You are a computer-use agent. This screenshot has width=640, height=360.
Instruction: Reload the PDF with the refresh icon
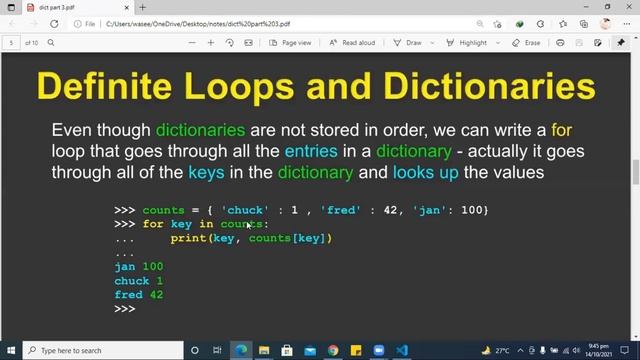[x=54, y=24]
